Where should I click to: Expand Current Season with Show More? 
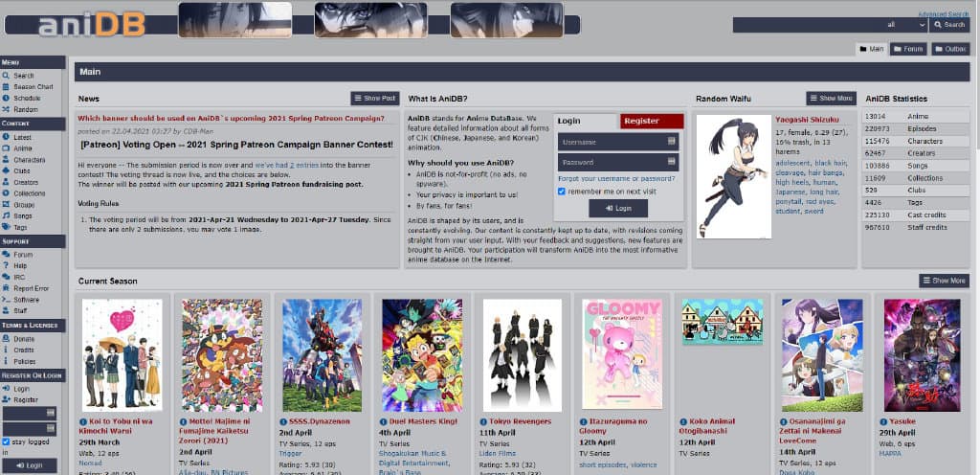[944, 281]
